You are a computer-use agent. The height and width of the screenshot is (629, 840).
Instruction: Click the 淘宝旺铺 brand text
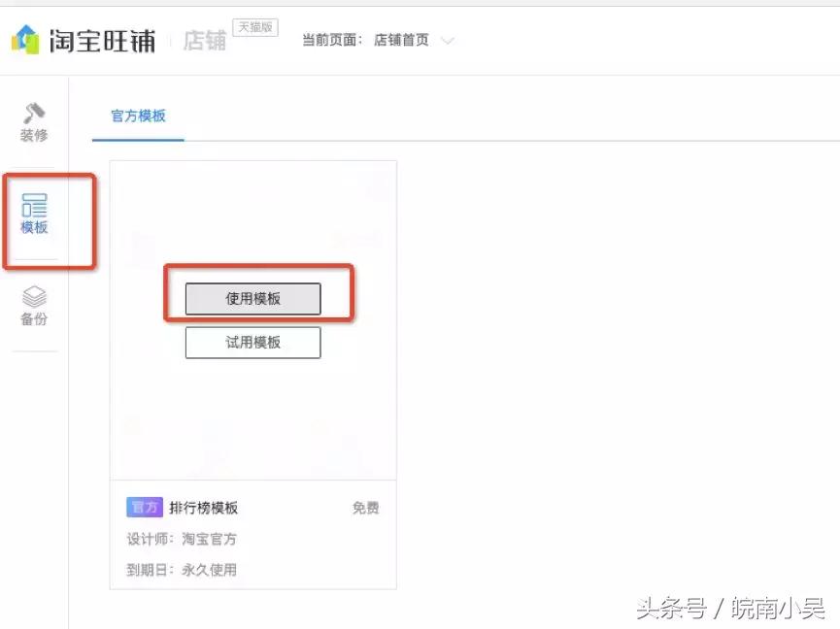point(102,39)
